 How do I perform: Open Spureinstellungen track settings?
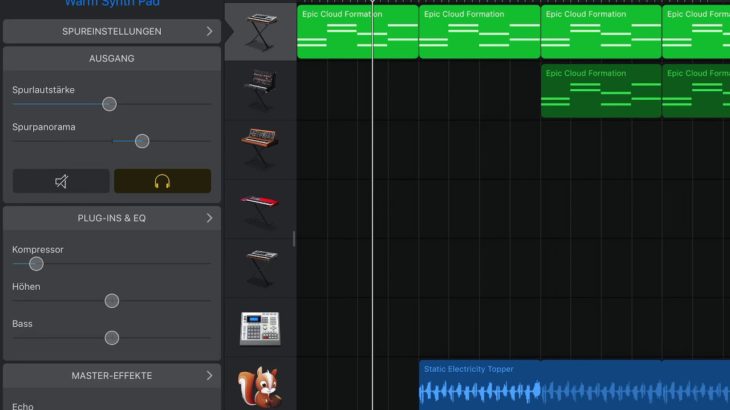click(112, 31)
